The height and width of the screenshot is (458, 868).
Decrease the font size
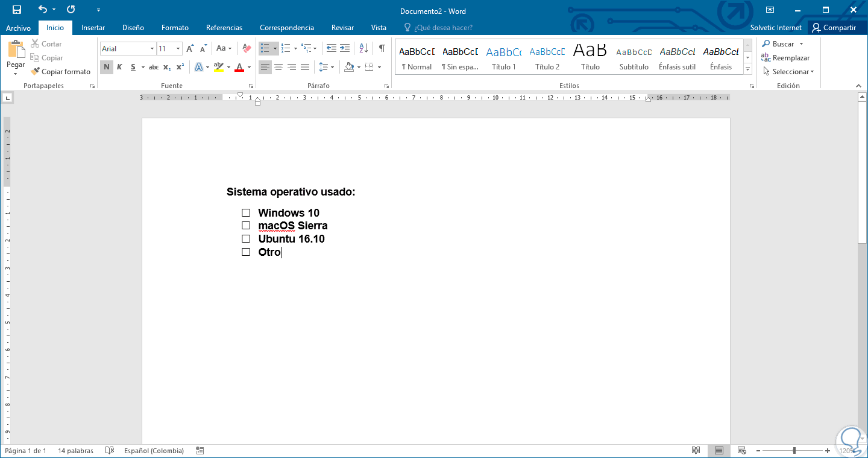point(203,48)
